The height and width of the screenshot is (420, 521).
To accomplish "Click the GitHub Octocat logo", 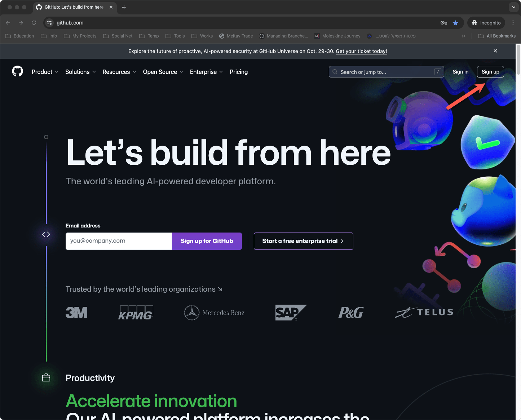I will [x=17, y=71].
